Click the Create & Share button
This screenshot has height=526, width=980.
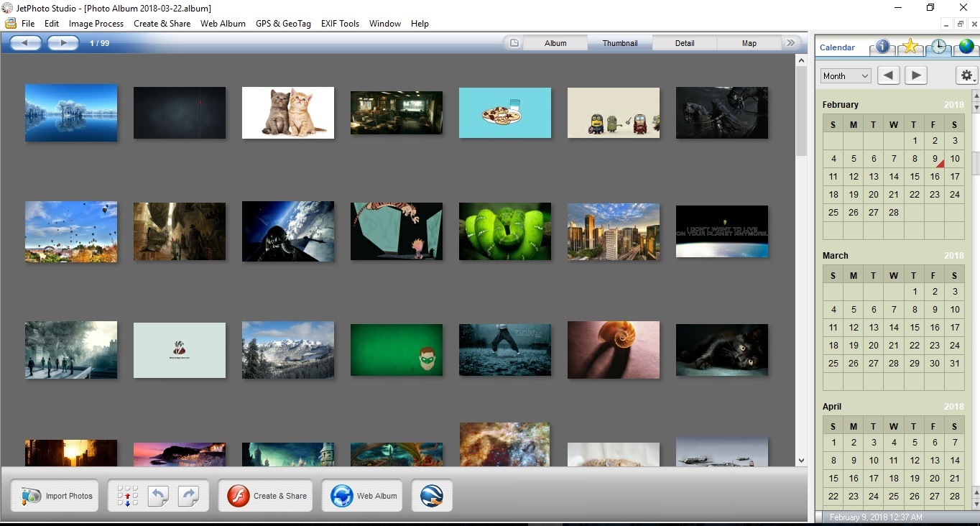pyautogui.click(x=266, y=496)
